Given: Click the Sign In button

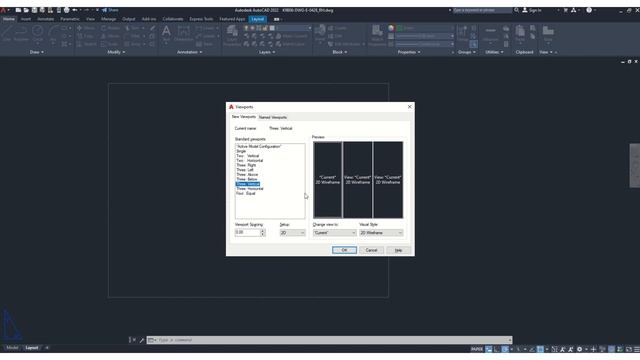Looking at the screenshot, I should [x=532, y=10].
